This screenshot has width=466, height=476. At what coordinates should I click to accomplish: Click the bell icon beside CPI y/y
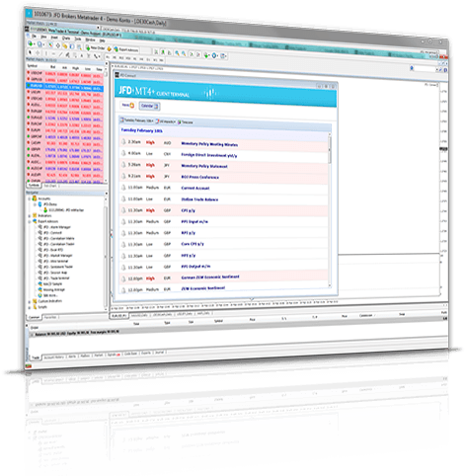pyautogui.click(x=123, y=209)
